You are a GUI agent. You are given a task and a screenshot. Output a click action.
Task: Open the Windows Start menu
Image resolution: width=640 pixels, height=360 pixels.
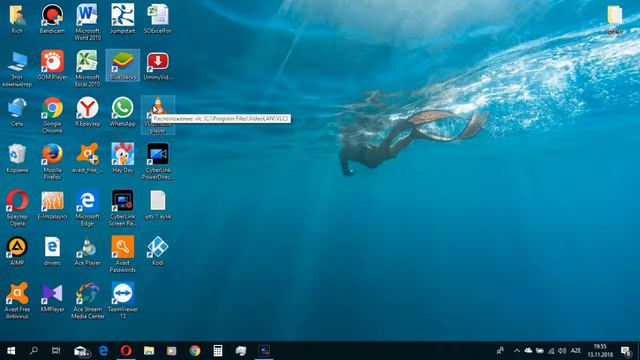pos(11,351)
